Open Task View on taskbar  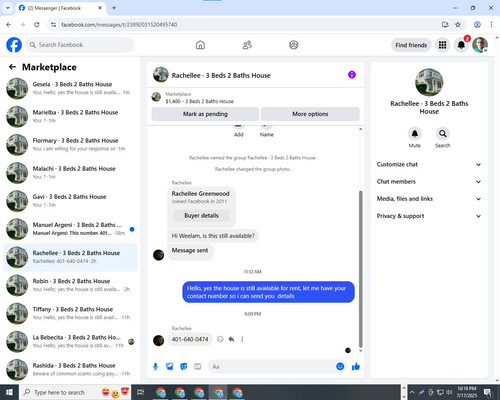point(140,392)
